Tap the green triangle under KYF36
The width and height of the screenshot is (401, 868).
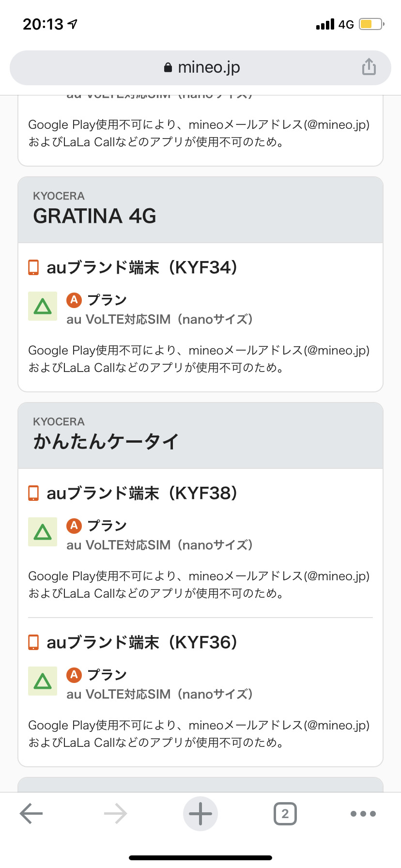[43, 681]
